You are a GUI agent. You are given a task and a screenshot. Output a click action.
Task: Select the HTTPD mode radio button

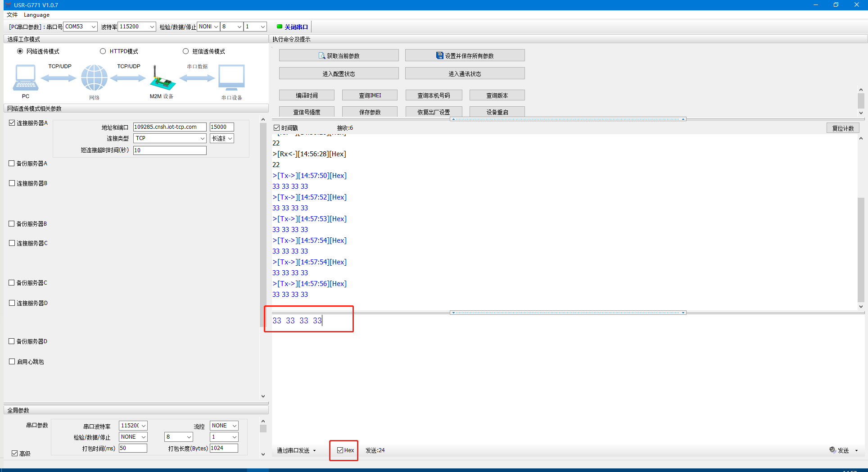point(103,51)
